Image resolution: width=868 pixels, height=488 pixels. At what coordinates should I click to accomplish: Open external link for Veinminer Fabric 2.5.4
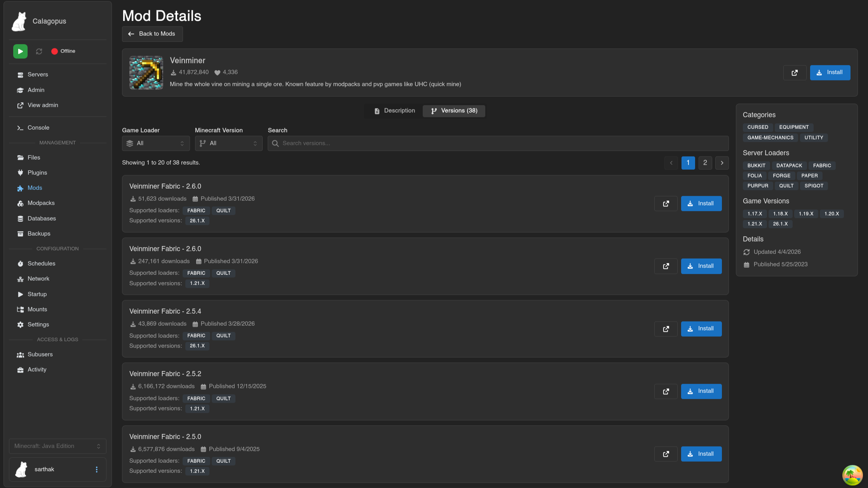tap(666, 329)
